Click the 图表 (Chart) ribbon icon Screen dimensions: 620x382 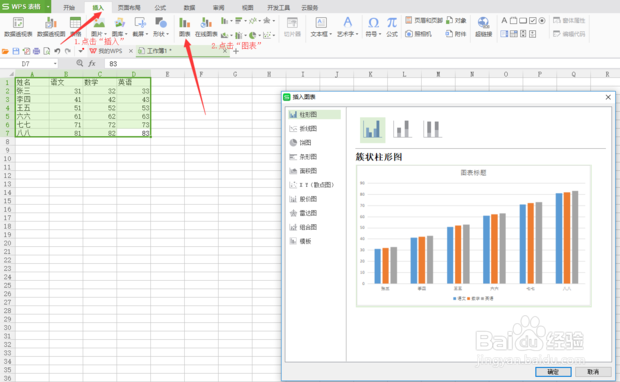184,27
